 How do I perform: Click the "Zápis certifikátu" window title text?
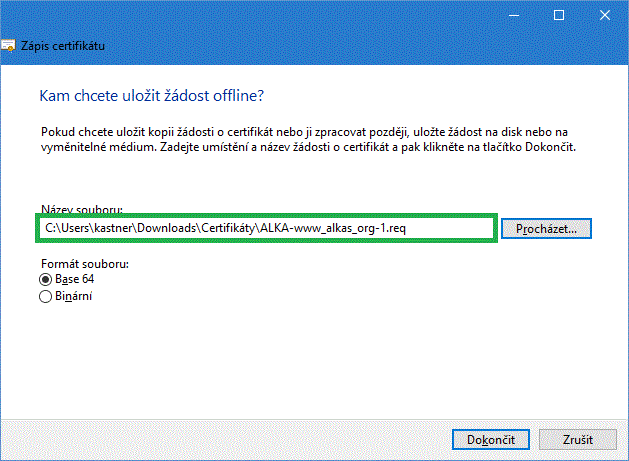click(63, 46)
